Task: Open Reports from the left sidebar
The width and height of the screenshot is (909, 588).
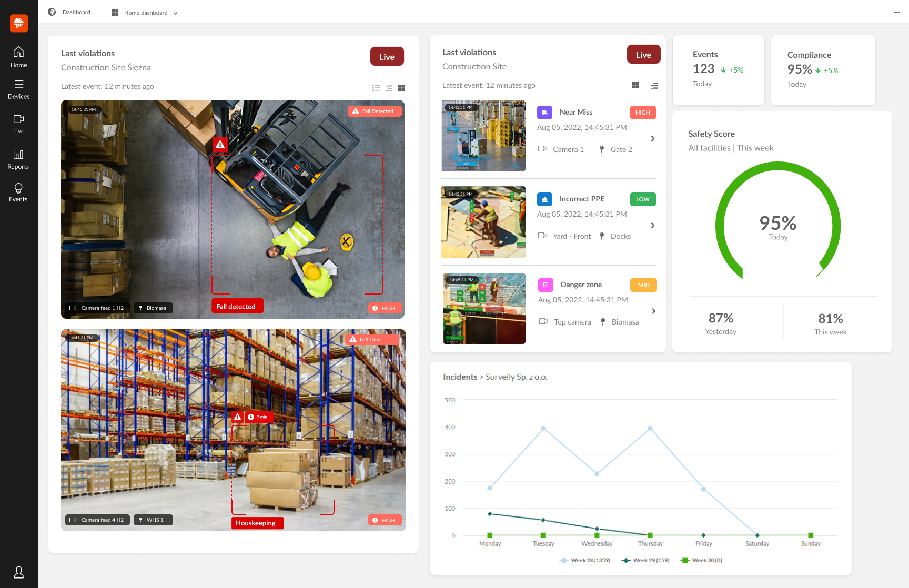Action: click(x=18, y=159)
